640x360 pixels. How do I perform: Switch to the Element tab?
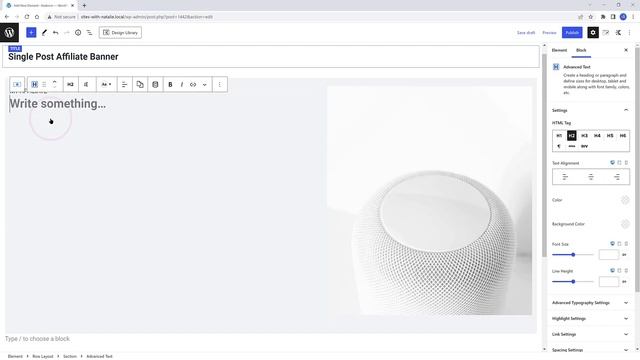click(559, 50)
